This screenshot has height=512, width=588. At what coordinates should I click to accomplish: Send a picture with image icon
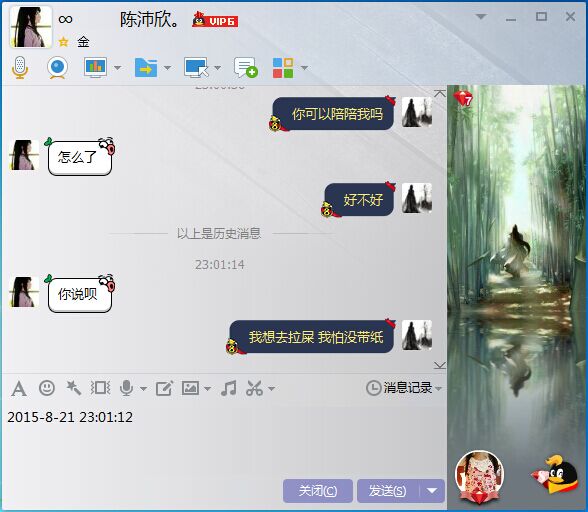click(x=190, y=388)
